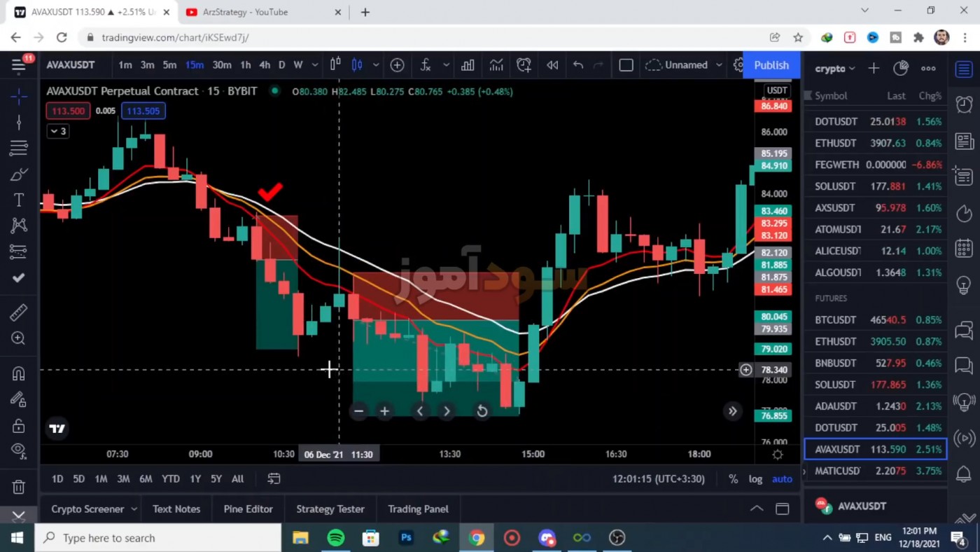980x552 pixels.
Task: Show All date range
Action: pyautogui.click(x=238, y=479)
